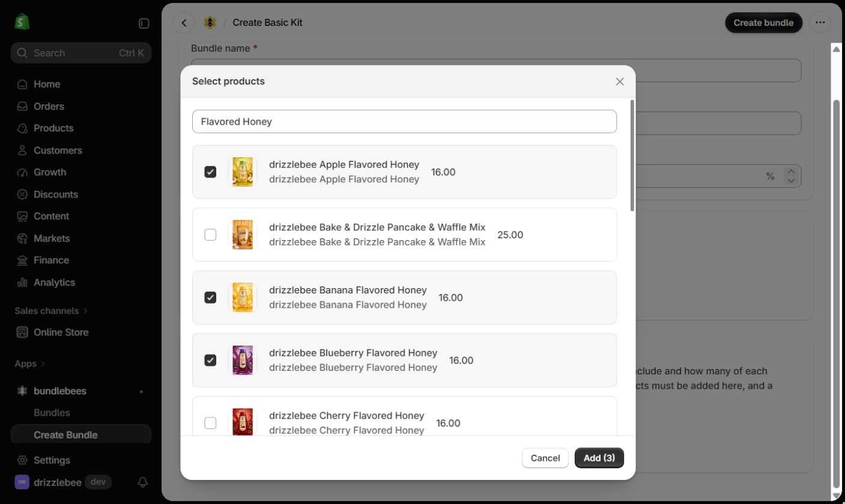Click the pin dot beside bundlebees

(x=142, y=391)
